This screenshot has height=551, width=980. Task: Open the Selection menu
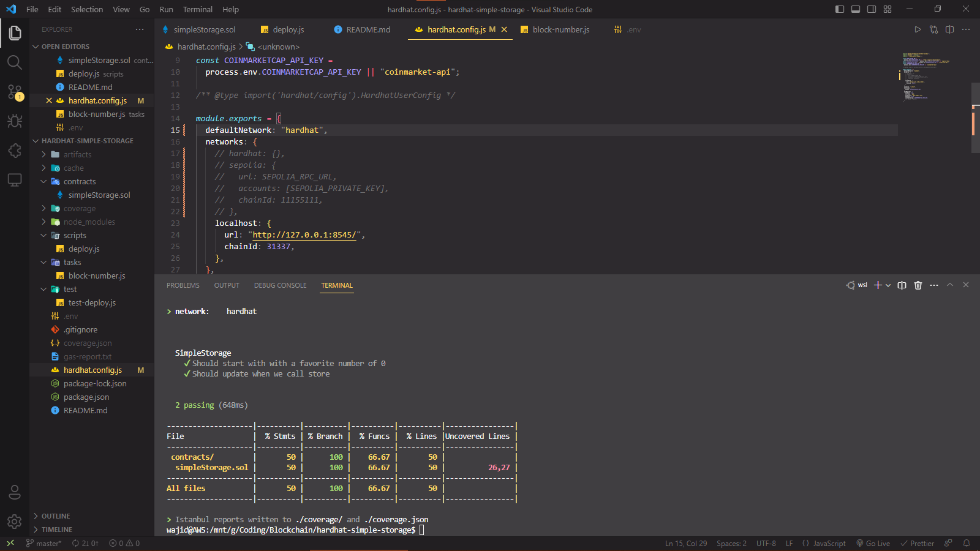pos(87,9)
